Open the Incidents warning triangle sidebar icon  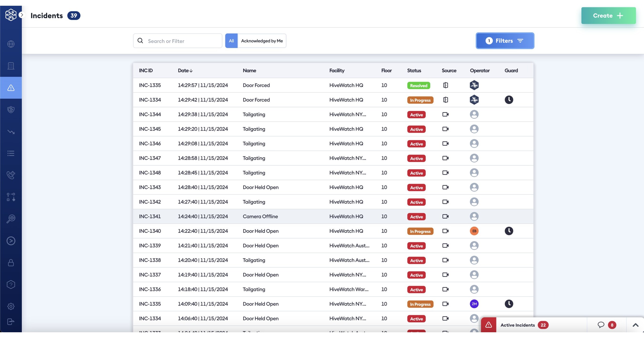pos(11,88)
